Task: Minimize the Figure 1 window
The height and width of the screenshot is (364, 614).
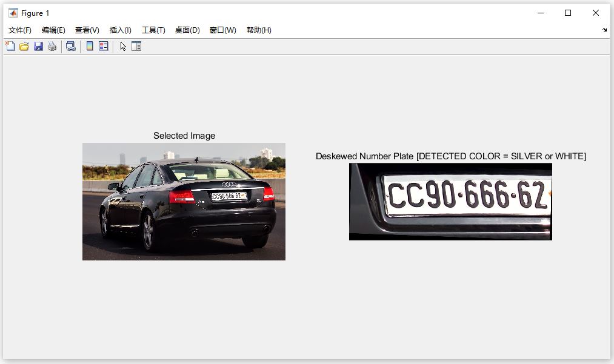Action: tap(541, 13)
